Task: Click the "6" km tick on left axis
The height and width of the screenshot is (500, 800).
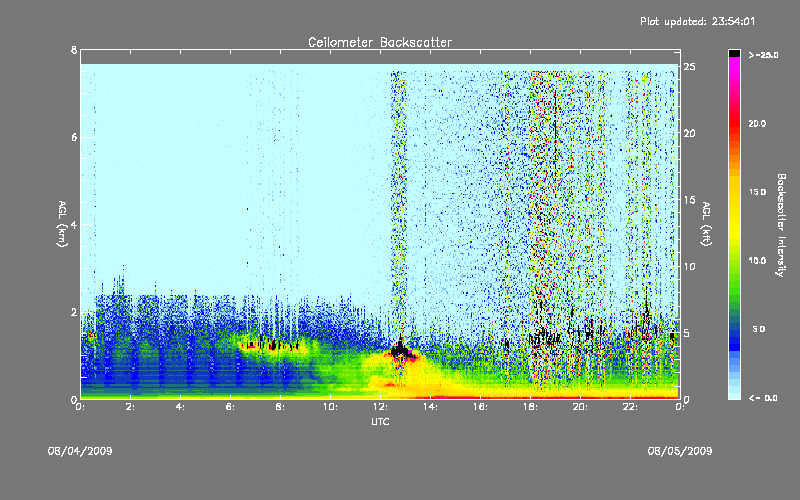Action: 74,137
